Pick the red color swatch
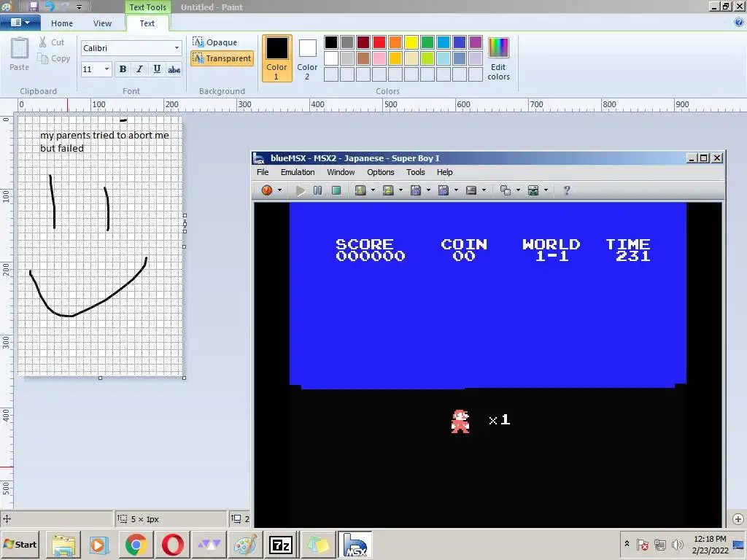 (x=379, y=42)
